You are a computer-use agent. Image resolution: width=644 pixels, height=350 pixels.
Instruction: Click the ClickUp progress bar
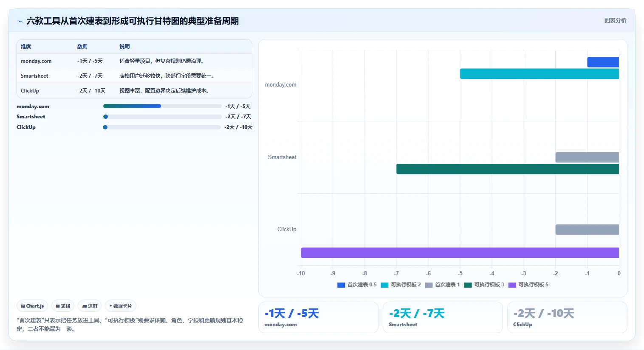tap(162, 127)
